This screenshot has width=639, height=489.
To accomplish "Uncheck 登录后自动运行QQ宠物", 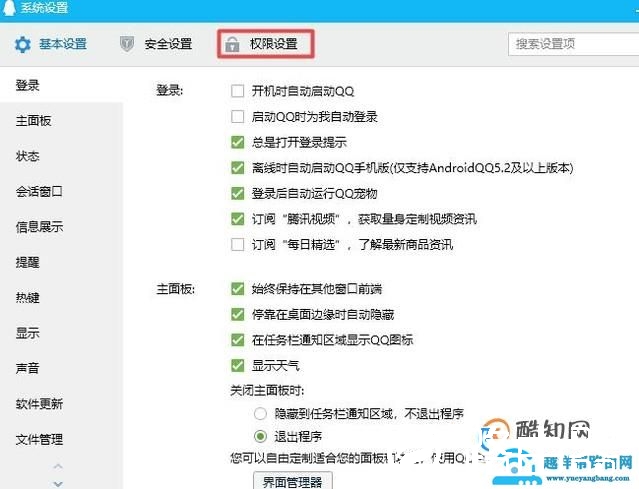I will [x=238, y=193].
